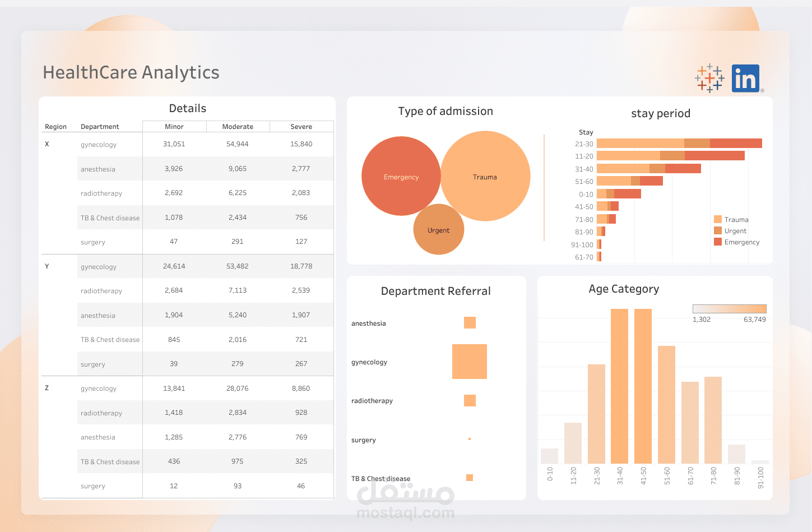Click the value 54,944 in Moderate column
Screen dimensions: 812x532
(238, 144)
